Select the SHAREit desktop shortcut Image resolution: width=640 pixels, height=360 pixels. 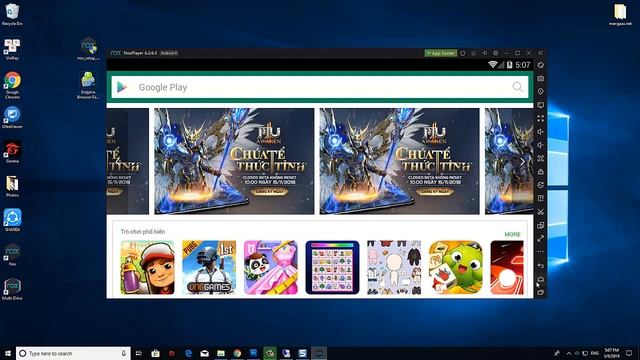(x=12, y=220)
